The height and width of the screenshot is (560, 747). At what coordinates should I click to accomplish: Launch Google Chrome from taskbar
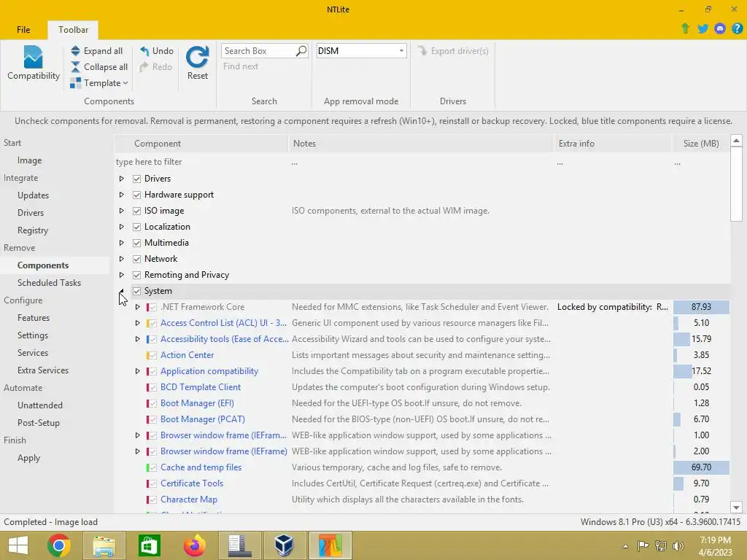point(59,545)
